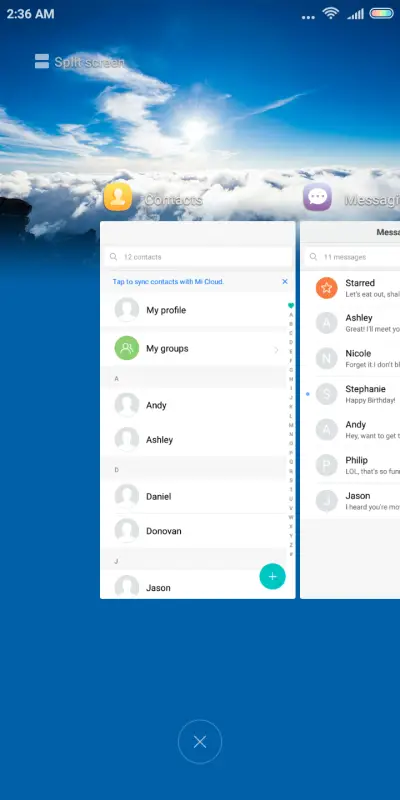
Task: Select contact Donovan
Action: point(193,531)
